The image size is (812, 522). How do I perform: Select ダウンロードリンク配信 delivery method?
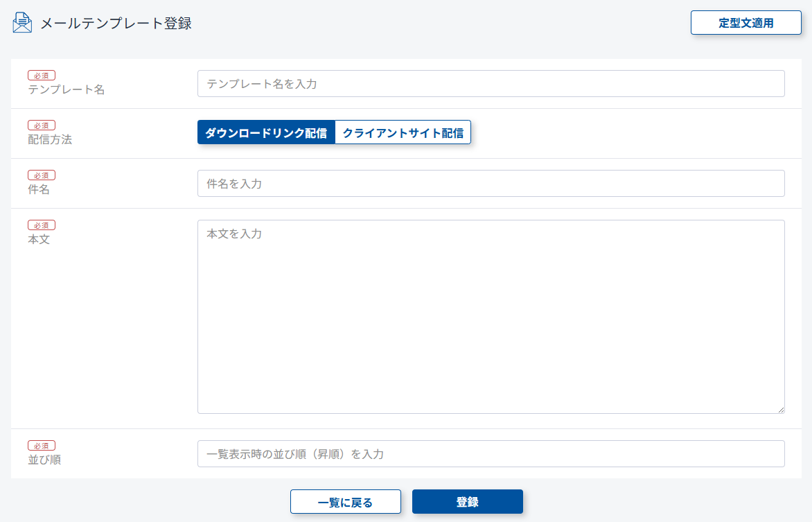tap(266, 133)
